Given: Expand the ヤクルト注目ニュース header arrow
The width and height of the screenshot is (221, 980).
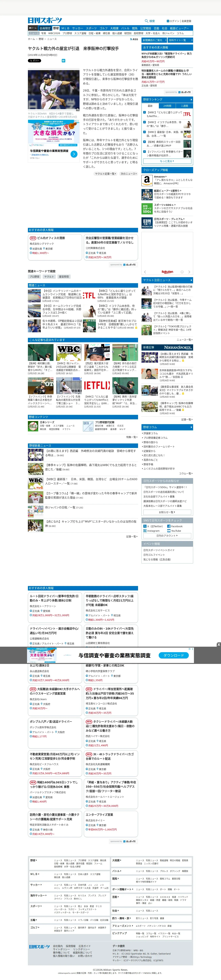Looking at the screenshot, I should 191,280.
